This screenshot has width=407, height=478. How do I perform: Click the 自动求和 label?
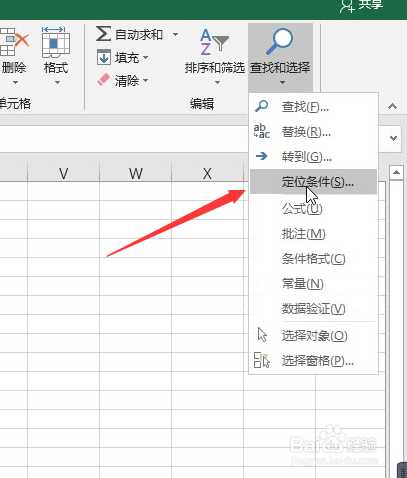click(x=139, y=35)
